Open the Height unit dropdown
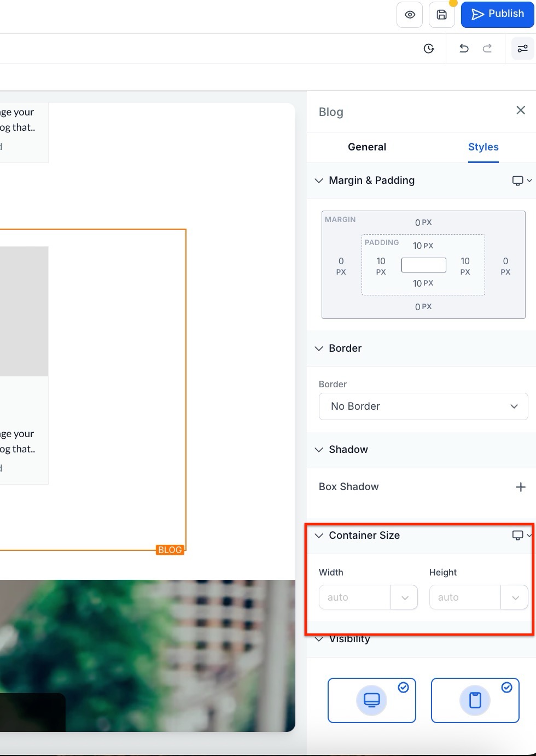The image size is (536, 756). point(515,597)
